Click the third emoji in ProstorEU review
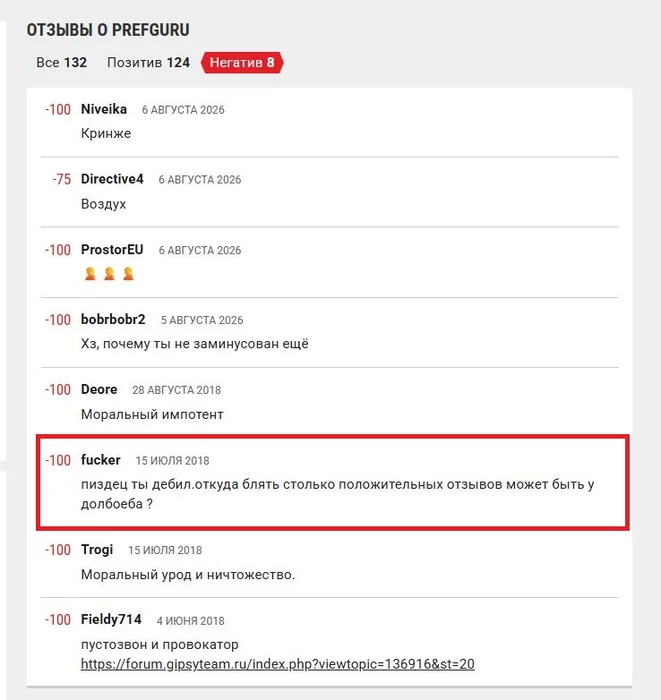661x700 pixels. click(129, 273)
